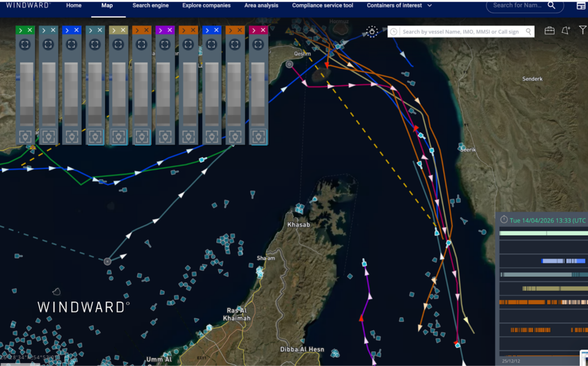
Task: Navigate to Explore companies
Action: (x=206, y=5)
